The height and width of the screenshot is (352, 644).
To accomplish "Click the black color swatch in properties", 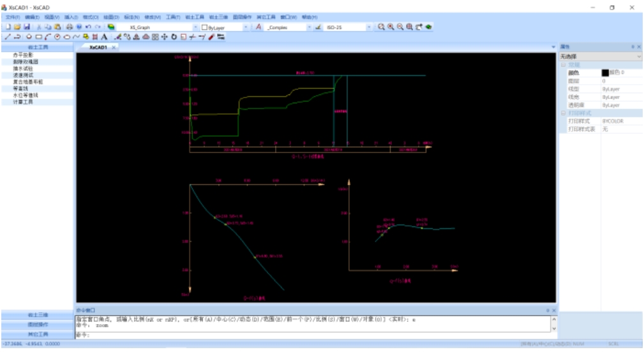I will [x=606, y=73].
